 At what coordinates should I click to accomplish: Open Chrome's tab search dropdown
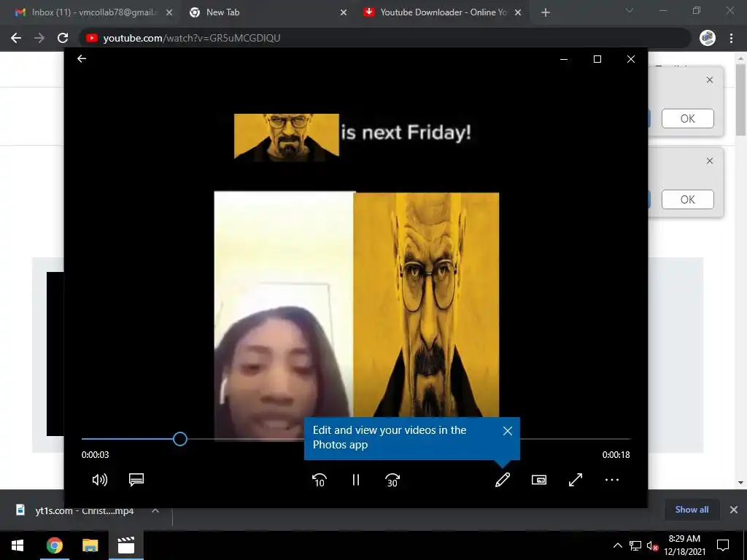pyautogui.click(x=630, y=10)
